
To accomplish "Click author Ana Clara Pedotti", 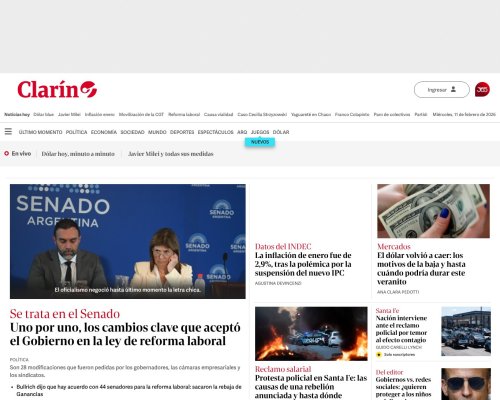I will pos(398,292).
